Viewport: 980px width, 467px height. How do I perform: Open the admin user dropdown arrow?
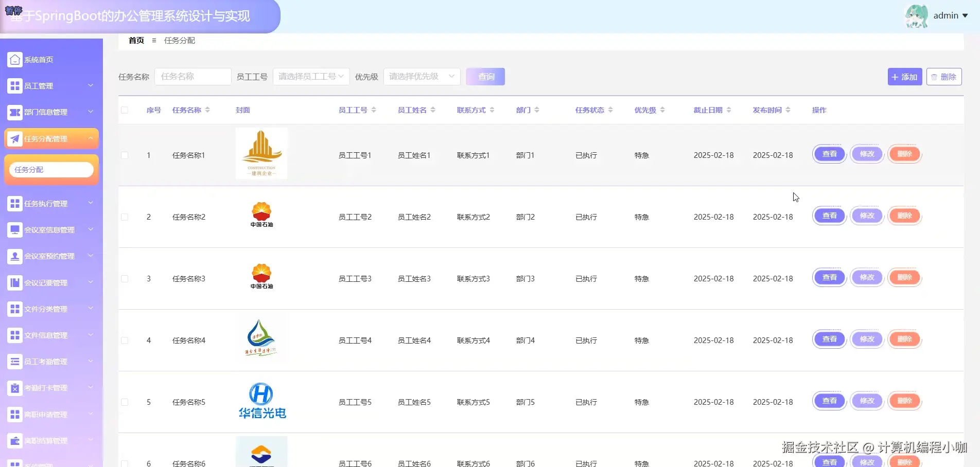[965, 16]
